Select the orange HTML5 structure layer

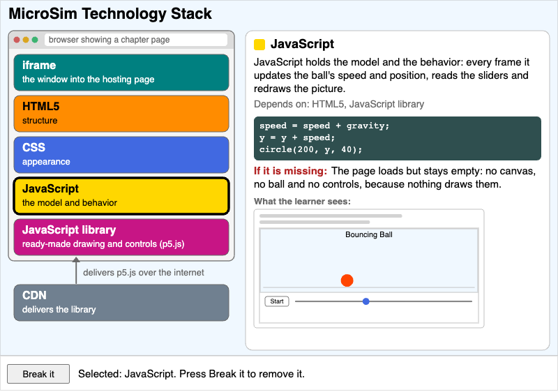pos(121,114)
